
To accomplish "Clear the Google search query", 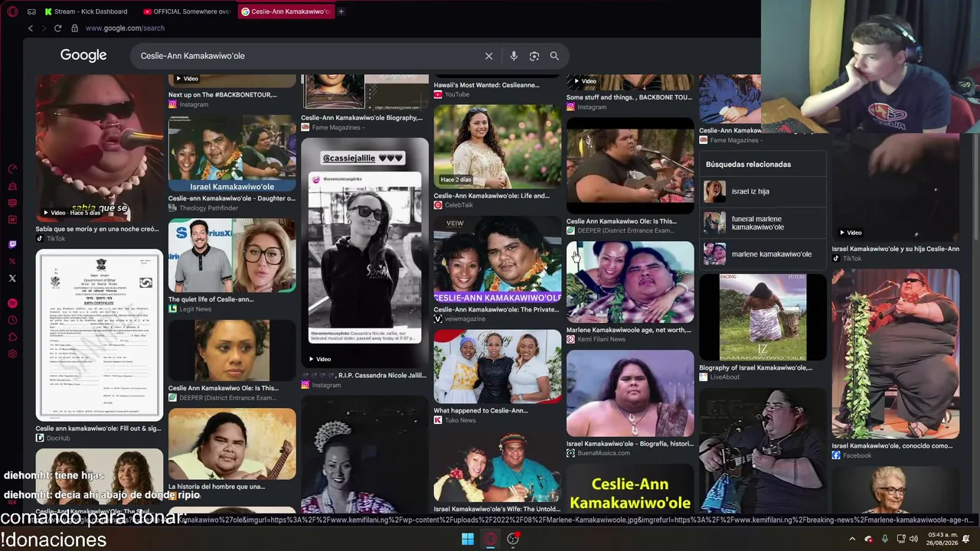I will pyautogui.click(x=488, y=56).
